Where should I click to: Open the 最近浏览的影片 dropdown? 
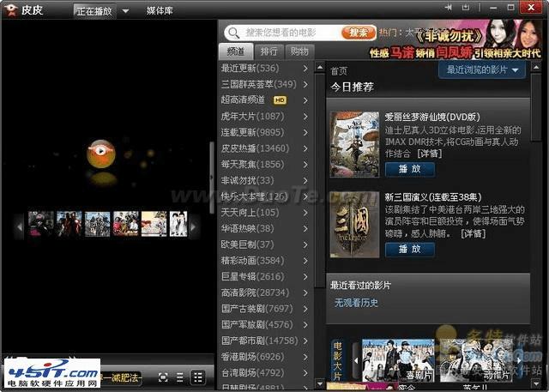[x=482, y=69]
